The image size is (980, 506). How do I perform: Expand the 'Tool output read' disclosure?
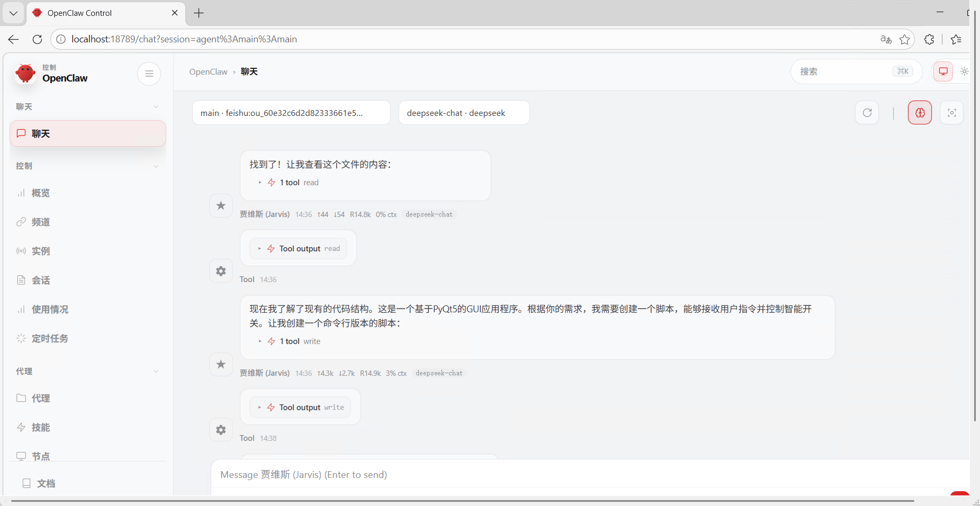coord(299,249)
